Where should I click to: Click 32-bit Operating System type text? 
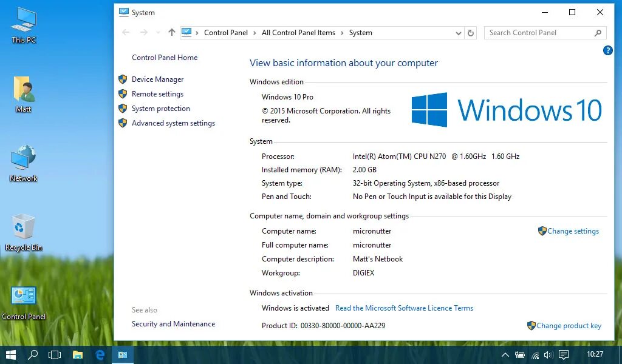[x=426, y=183]
